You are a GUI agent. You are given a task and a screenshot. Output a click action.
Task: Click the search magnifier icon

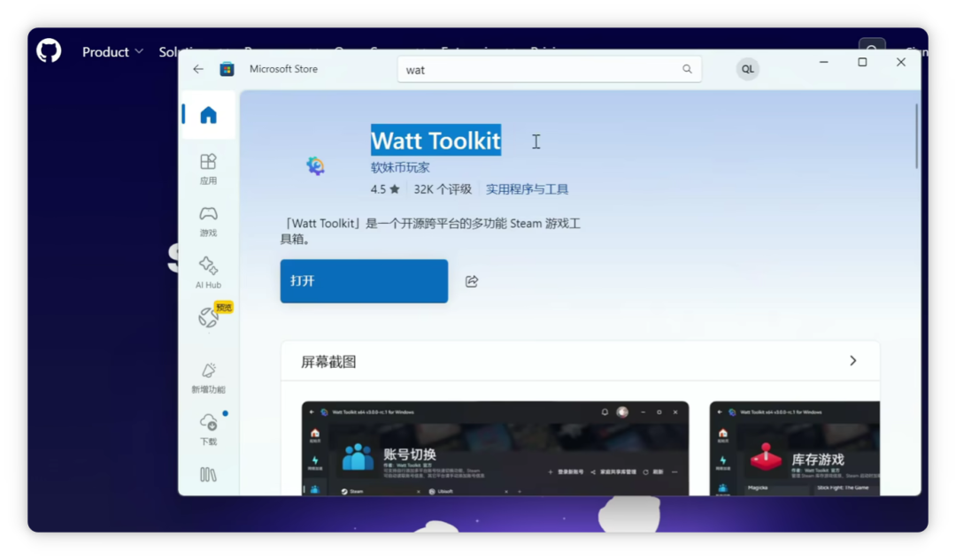tap(687, 69)
